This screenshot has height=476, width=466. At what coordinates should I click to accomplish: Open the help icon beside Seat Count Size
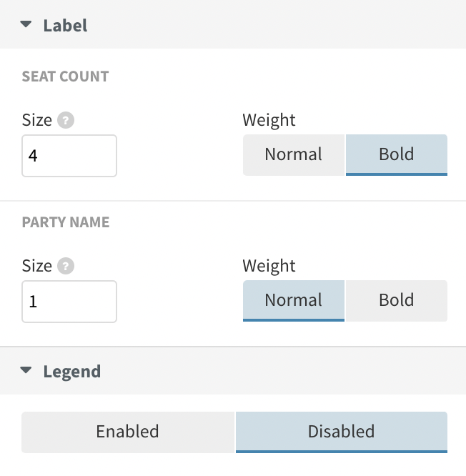66,120
